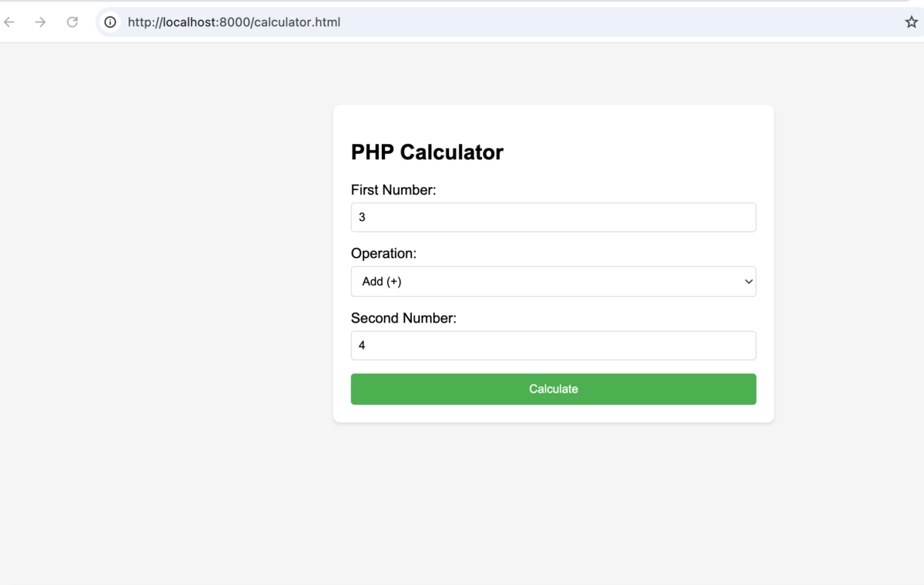Click the First Number label text
This screenshot has height=585, width=924.
point(393,189)
